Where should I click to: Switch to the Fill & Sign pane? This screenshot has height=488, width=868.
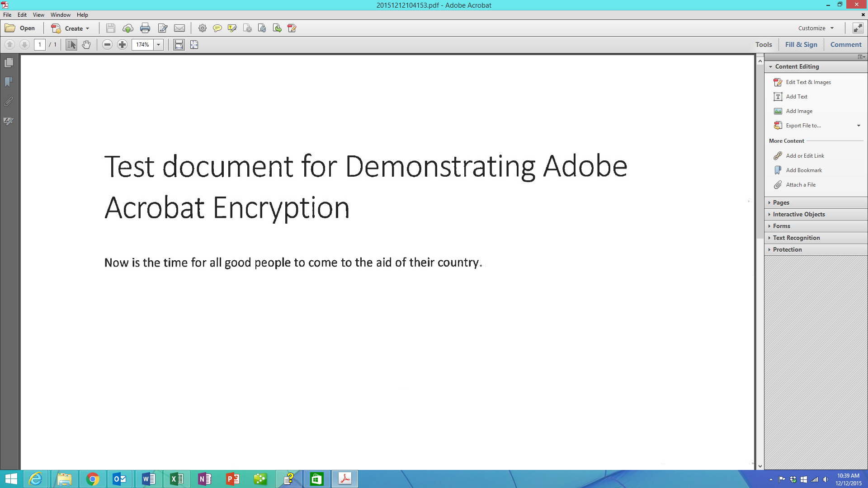point(801,44)
